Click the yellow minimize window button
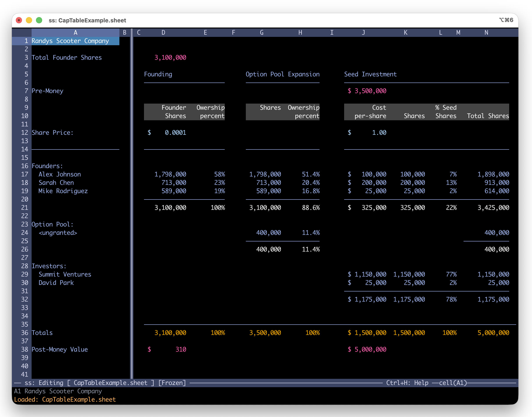This screenshot has width=532, height=417. tap(29, 20)
